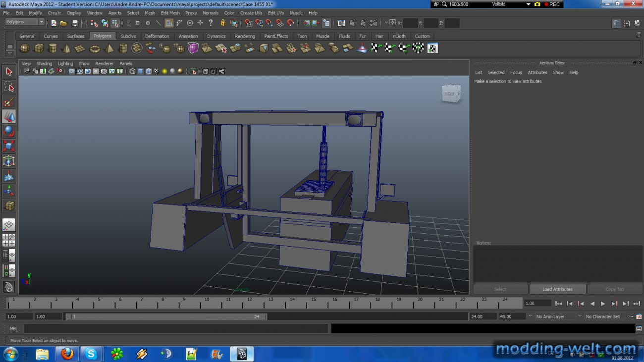Open the Edit Mesh menu
Image resolution: width=644 pixels, height=362 pixels.
pyautogui.click(x=170, y=13)
